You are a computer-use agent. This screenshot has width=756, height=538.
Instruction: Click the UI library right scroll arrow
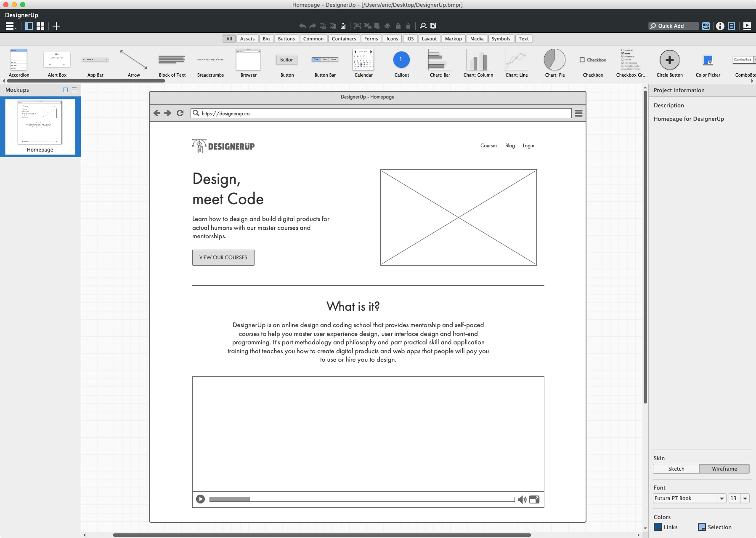pos(752,81)
